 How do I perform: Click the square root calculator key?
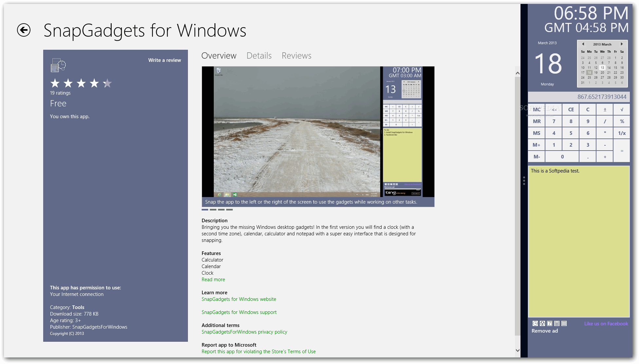[x=622, y=110]
